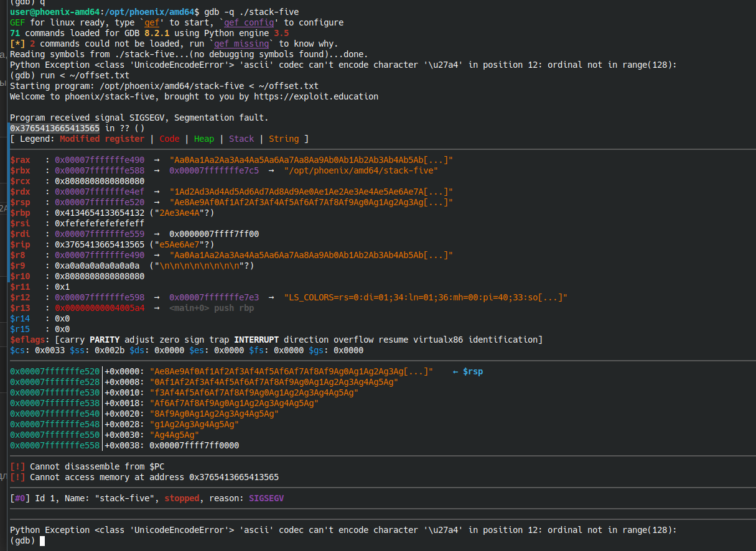Click the 'String' legend label

(x=284, y=139)
